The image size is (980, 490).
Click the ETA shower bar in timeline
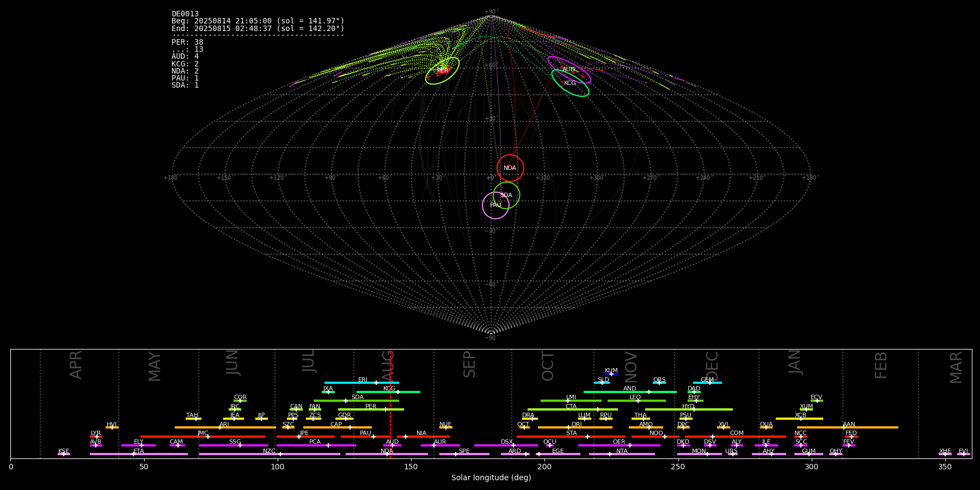click(139, 454)
